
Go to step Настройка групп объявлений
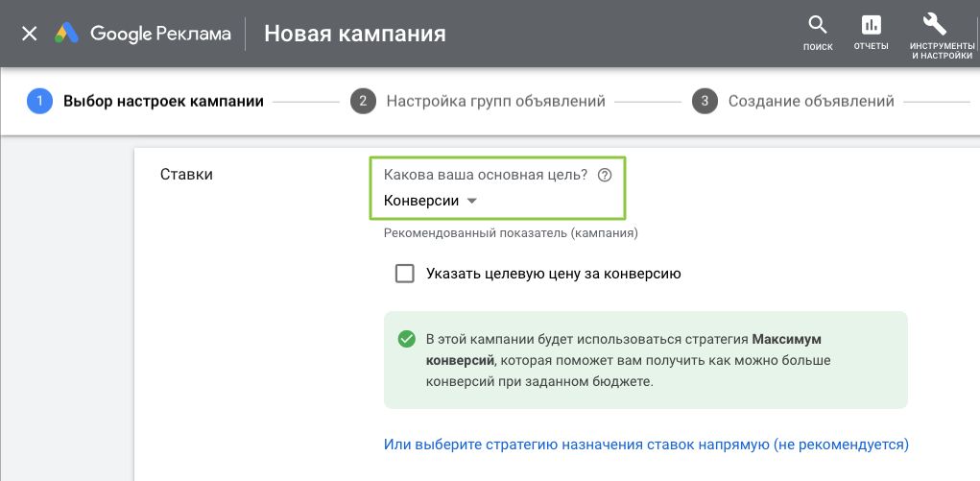[495, 101]
